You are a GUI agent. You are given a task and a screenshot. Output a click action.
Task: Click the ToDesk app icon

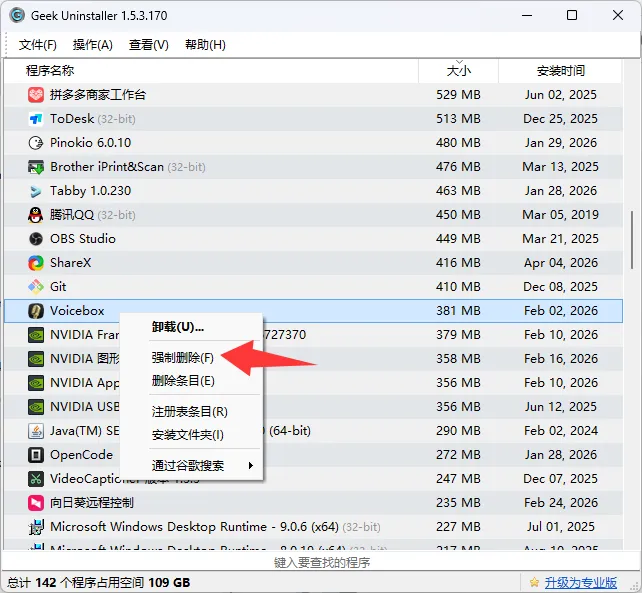click(36, 119)
